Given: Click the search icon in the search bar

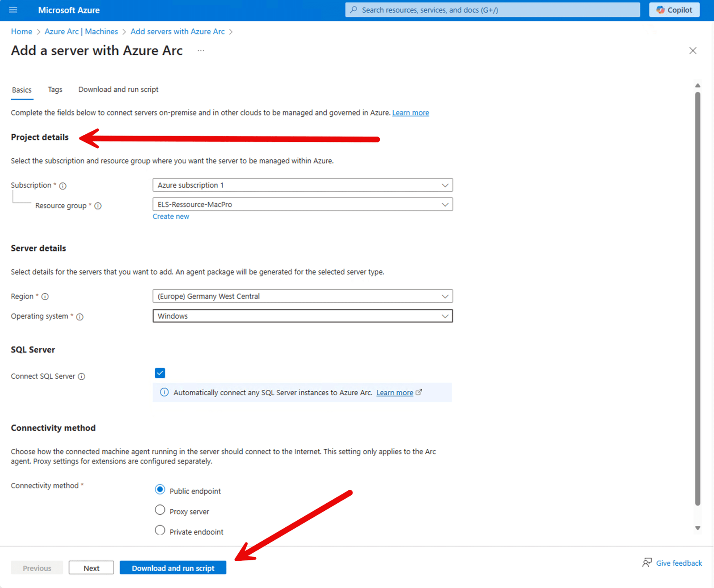Looking at the screenshot, I should [353, 9].
